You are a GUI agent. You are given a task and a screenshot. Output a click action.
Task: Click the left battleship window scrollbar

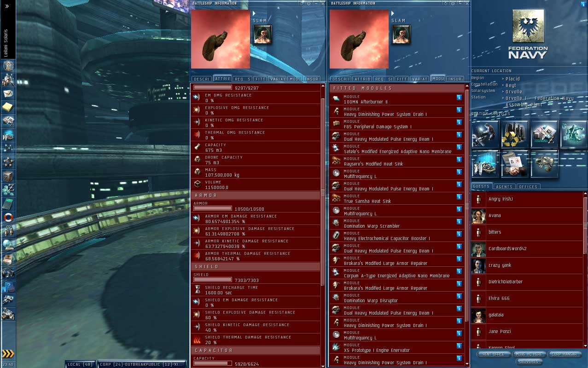pyautogui.click(x=323, y=191)
